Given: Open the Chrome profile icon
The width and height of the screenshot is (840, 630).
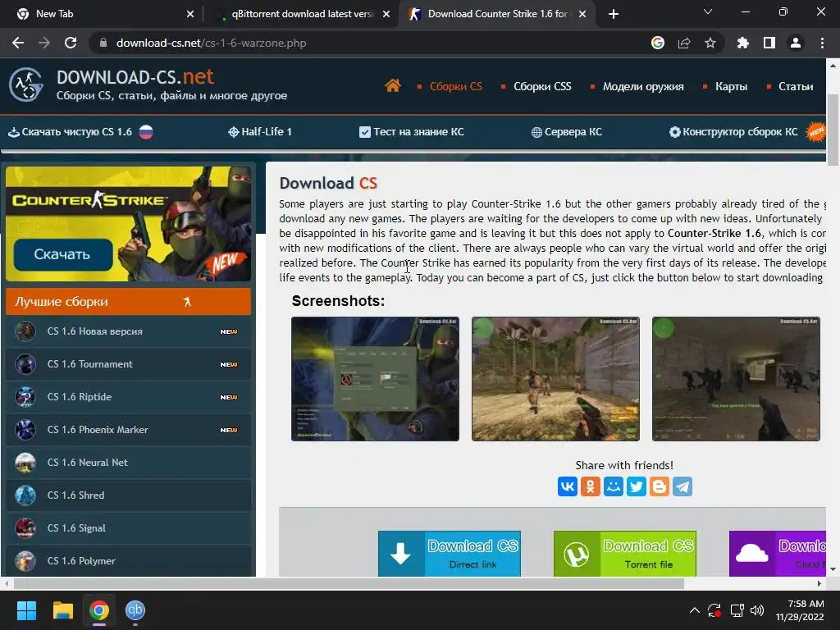Looking at the screenshot, I should point(796,43).
